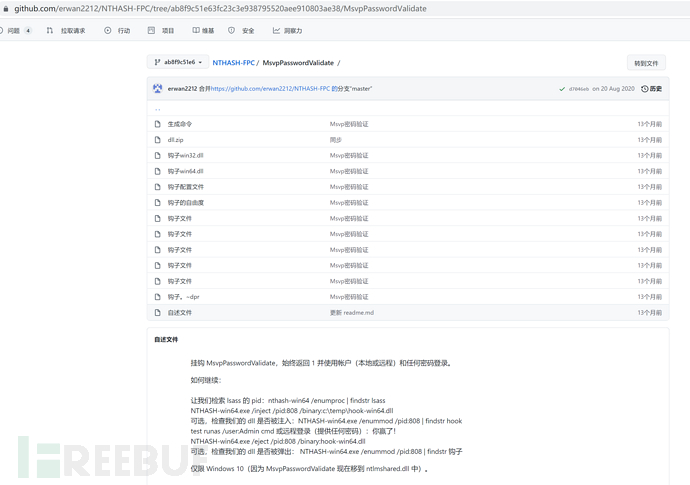Open the 同步 commit message for dll.zip
The height and width of the screenshot is (485, 690).
[x=335, y=140]
